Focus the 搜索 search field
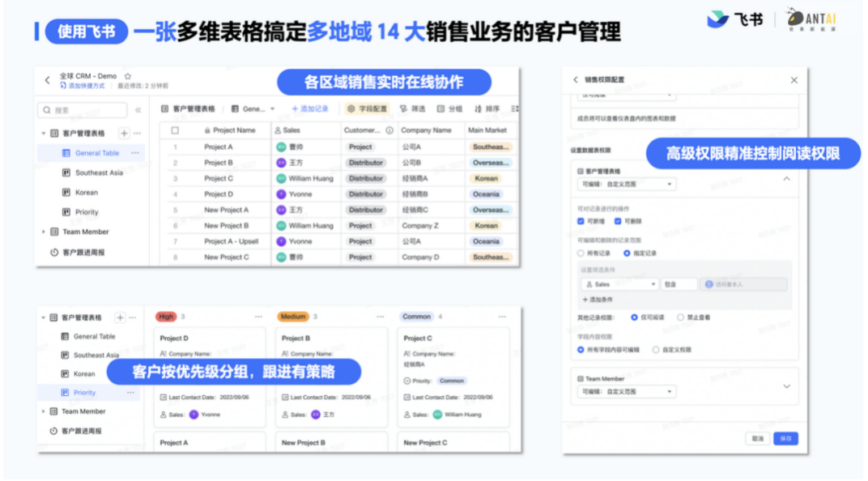 point(83,110)
